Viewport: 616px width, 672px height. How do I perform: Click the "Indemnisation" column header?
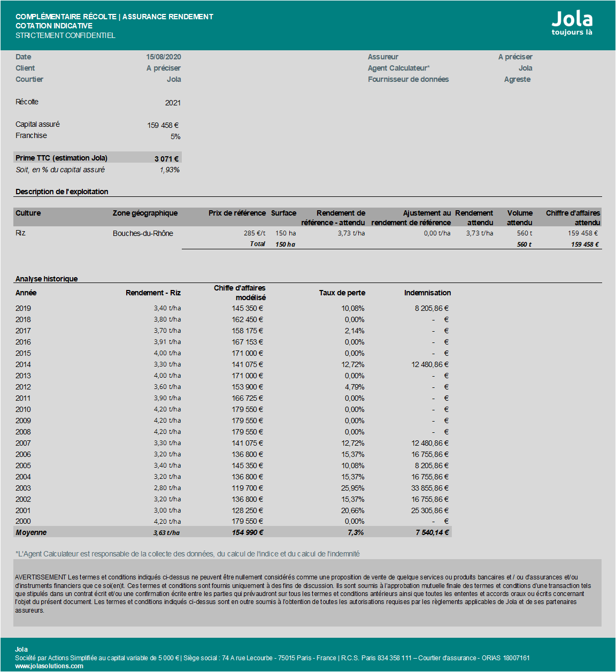point(427,293)
